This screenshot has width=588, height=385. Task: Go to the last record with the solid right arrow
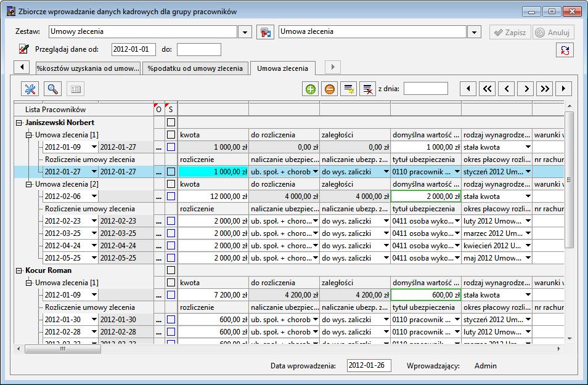click(x=563, y=89)
